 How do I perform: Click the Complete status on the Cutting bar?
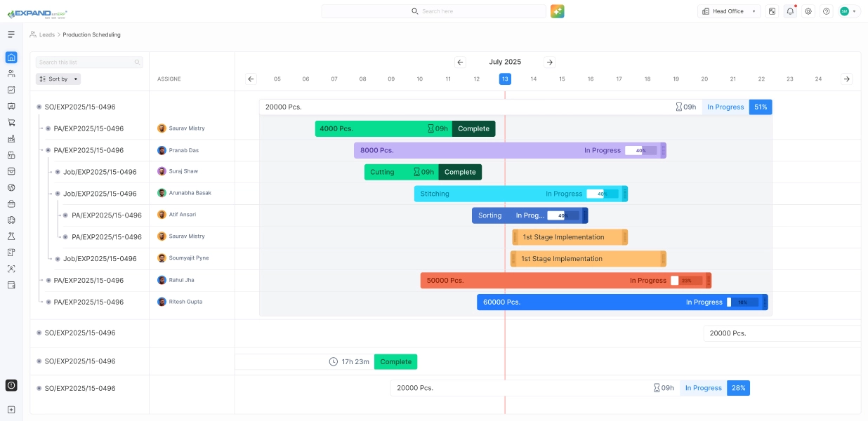click(x=460, y=172)
